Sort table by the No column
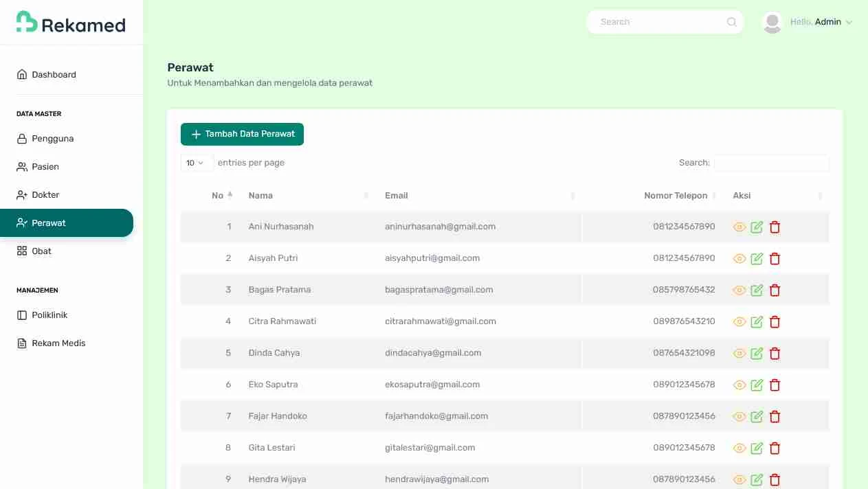 209,196
